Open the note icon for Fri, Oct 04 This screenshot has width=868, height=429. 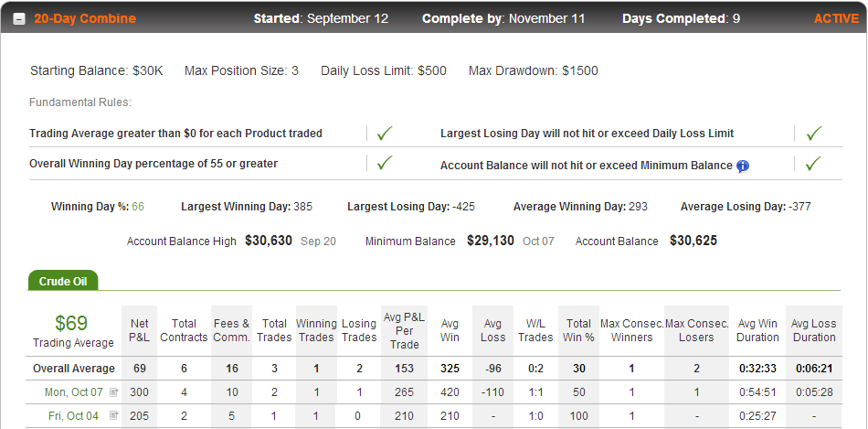[114, 415]
